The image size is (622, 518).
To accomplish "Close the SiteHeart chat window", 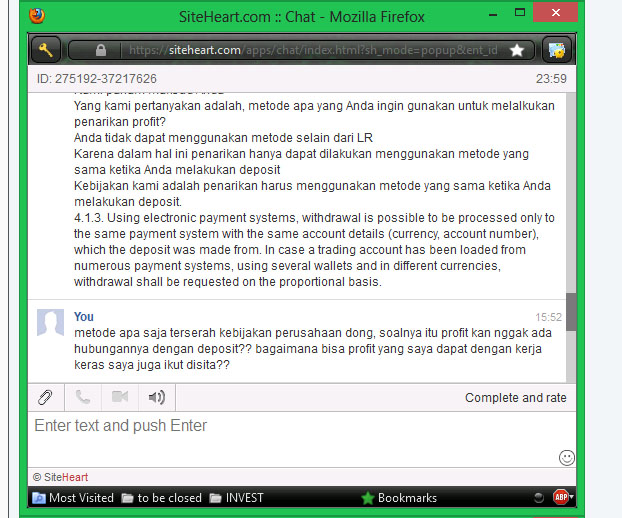I will (x=555, y=12).
